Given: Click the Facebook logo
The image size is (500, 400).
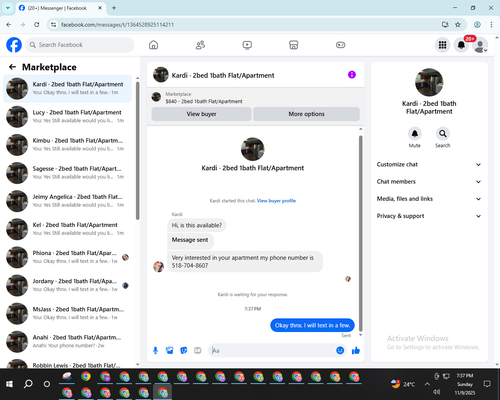Looking at the screenshot, I should click(x=14, y=45).
